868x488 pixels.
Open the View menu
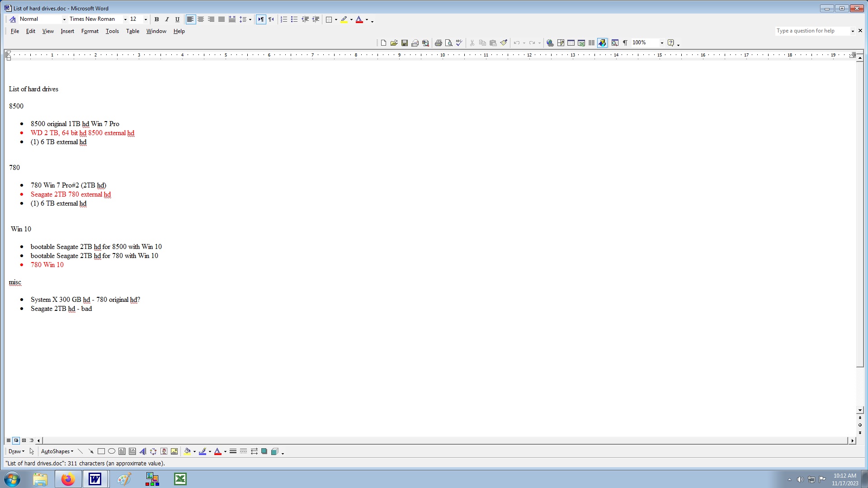(48, 31)
